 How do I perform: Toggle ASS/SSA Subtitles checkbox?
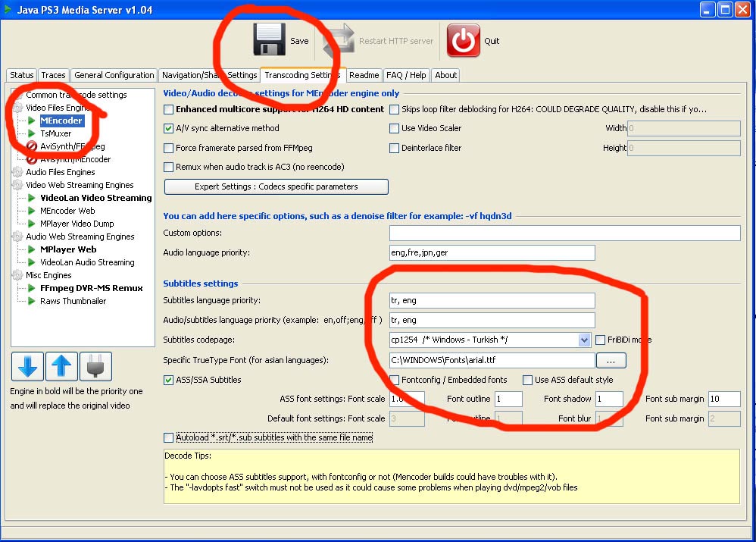(168, 380)
